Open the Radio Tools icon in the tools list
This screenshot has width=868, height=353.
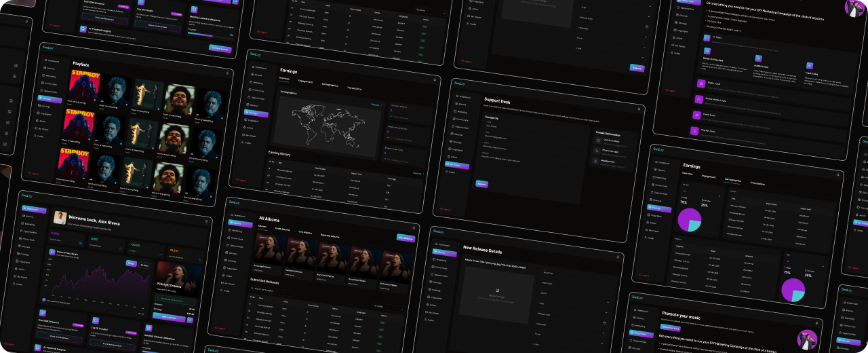701,83
